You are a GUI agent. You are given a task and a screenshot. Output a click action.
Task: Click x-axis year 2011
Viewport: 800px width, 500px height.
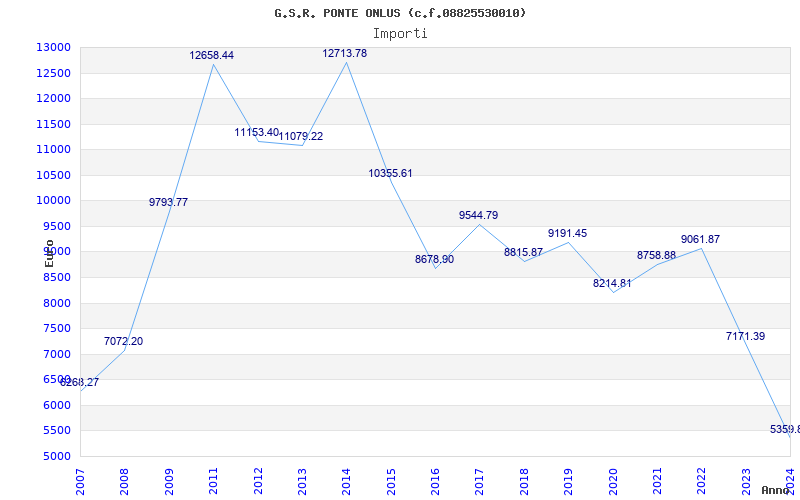tap(213, 482)
